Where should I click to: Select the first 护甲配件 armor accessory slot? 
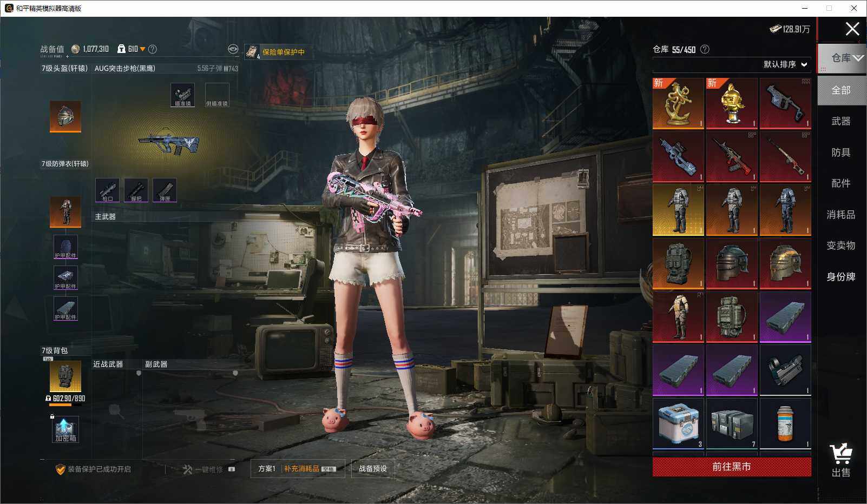tap(65, 247)
